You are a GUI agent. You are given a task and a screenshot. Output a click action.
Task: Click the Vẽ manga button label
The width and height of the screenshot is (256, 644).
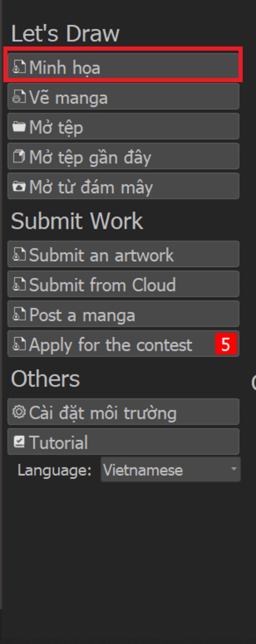pos(68,98)
